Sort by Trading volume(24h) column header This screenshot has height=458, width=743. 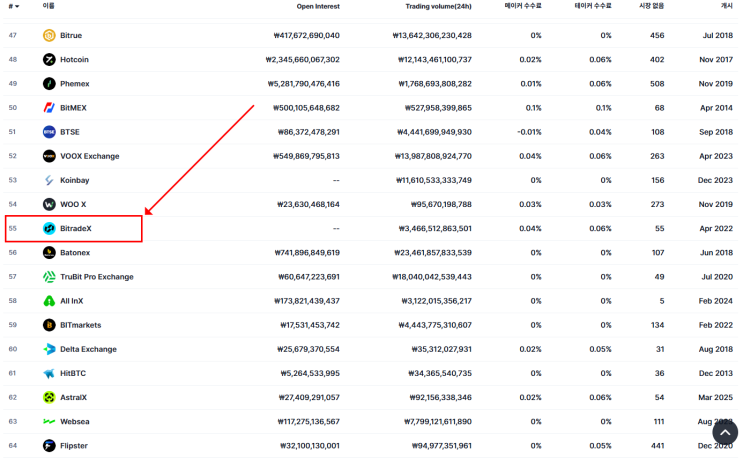pyautogui.click(x=438, y=7)
